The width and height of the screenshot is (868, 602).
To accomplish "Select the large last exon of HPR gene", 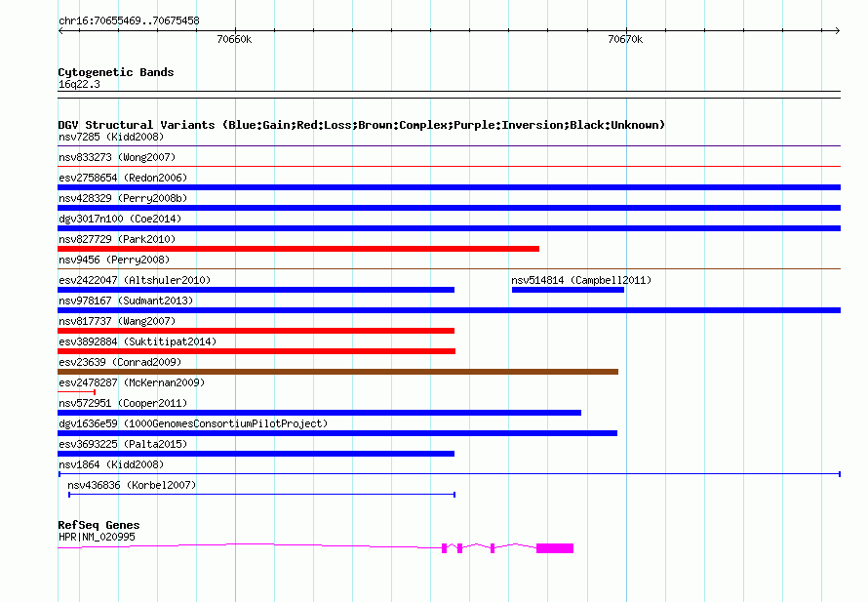I will [x=555, y=548].
